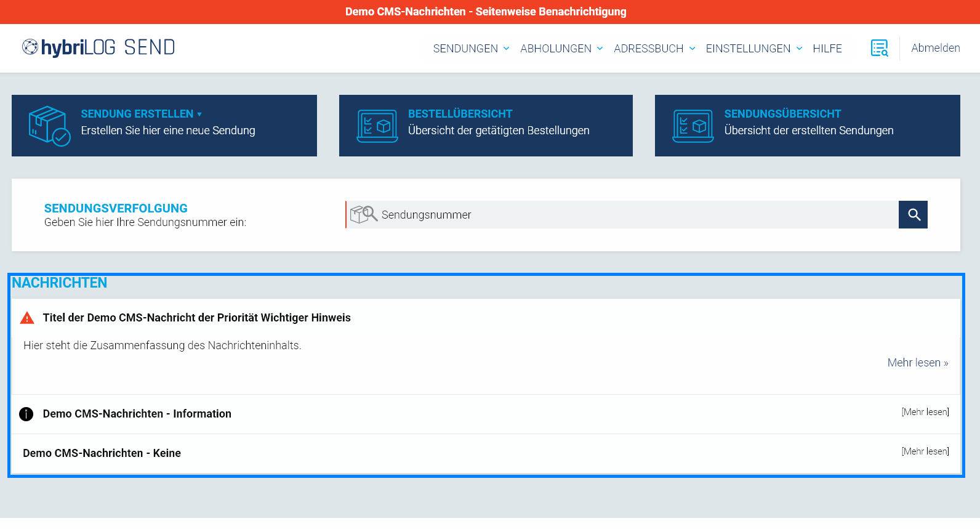Open the list search icon in header
The width and height of the screenshot is (980, 529).
tap(879, 48)
